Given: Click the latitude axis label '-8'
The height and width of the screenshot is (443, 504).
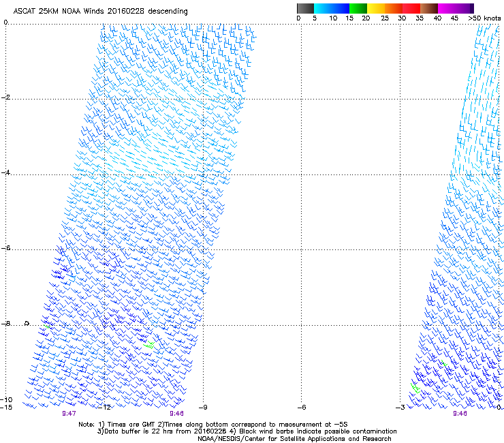Looking at the screenshot, I should [5, 323].
